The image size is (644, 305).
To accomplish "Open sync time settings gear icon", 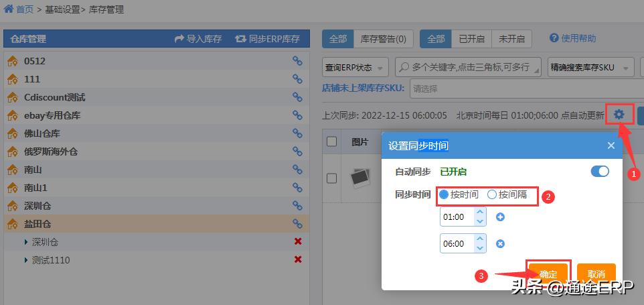I will [x=619, y=115].
